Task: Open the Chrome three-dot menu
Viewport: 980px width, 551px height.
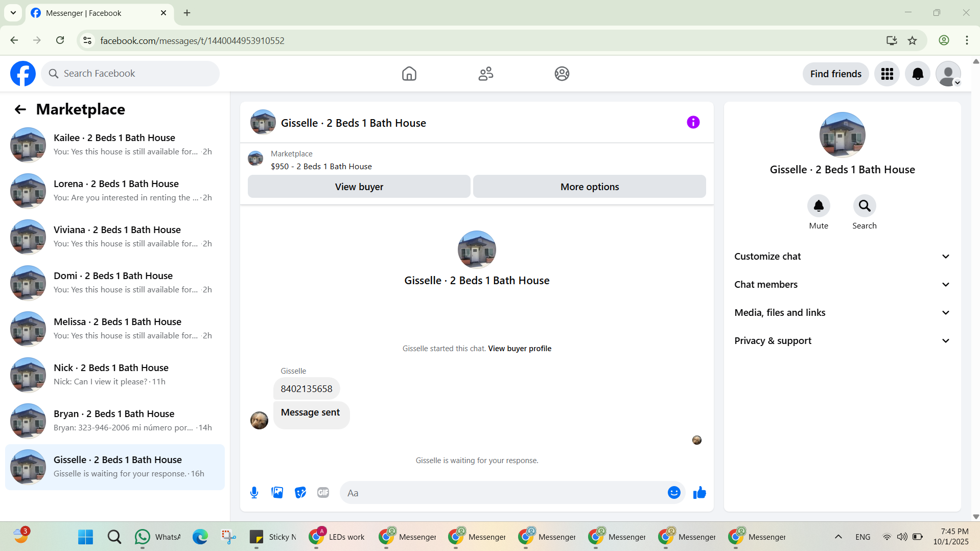Action: pos(967,40)
